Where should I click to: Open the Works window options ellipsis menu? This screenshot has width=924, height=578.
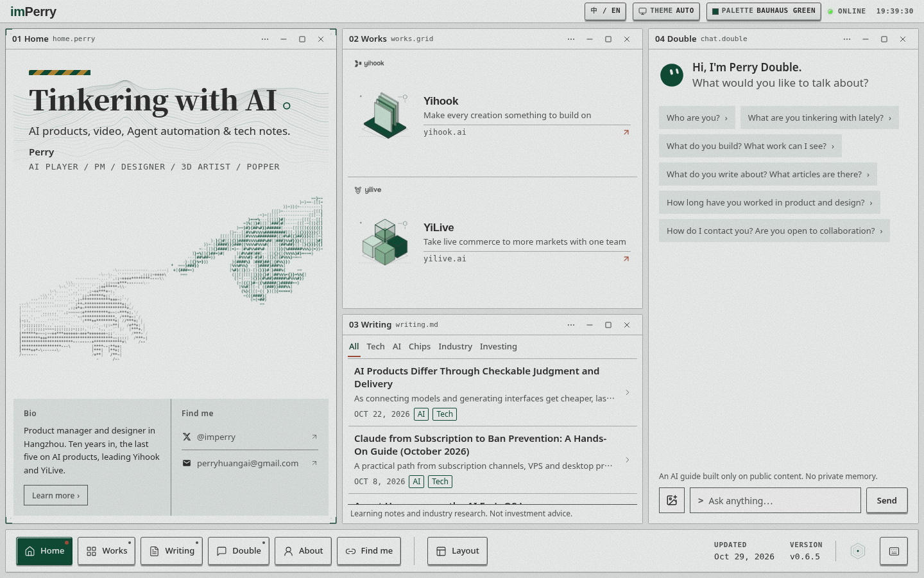[571, 39]
